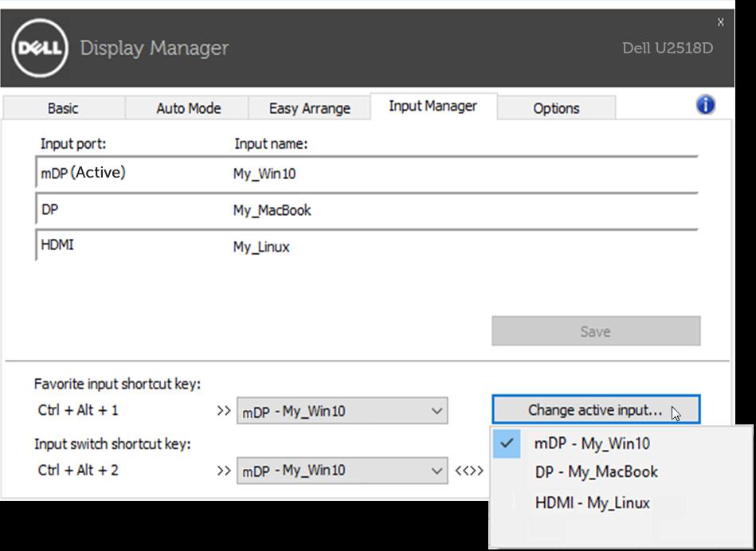Image resolution: width=756 pixels, height=551 pixels.
Task: Click the Favorite input shortcut key label
Action: tap(117, 385)
